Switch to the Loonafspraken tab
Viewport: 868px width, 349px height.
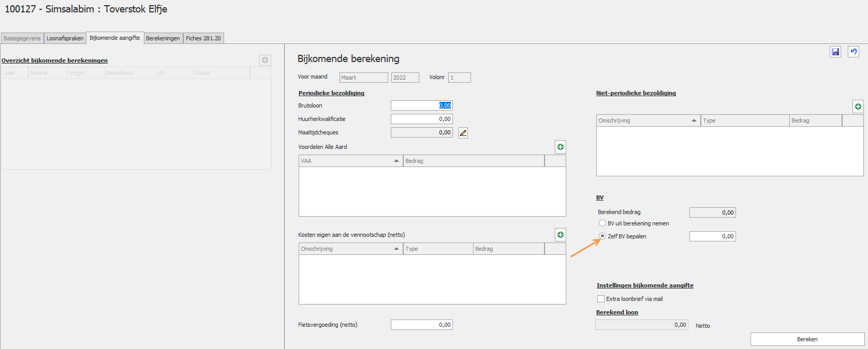pos(65,38)
